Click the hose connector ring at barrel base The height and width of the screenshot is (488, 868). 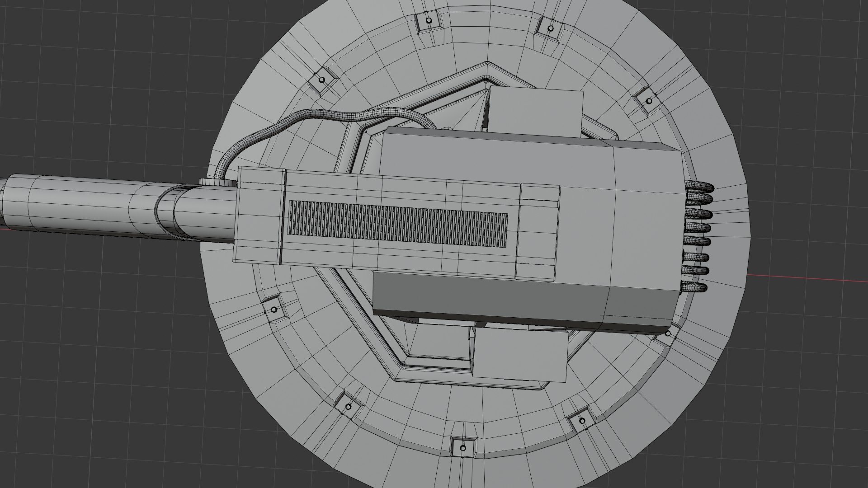[217, 182]
